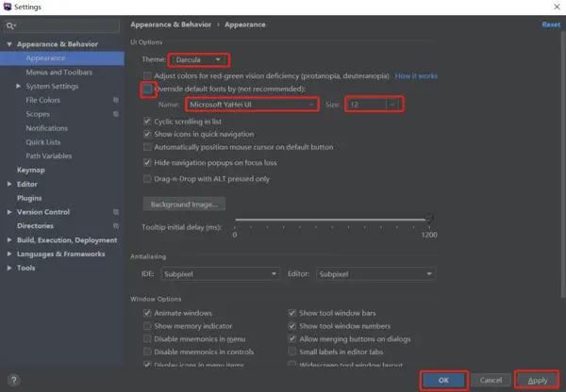This screenshot has height=392, width=566.
Task: Check Disable mnemonics in controls
Action: click(x=147, y=351)
